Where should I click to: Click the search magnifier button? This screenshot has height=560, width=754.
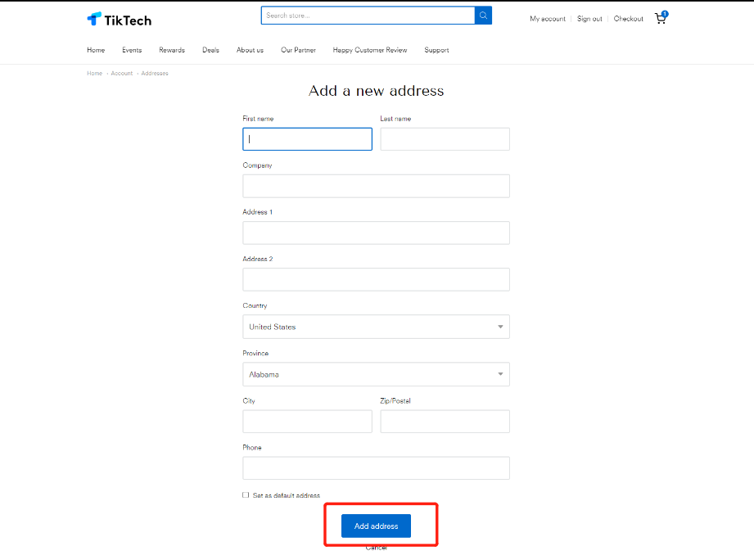483,16
